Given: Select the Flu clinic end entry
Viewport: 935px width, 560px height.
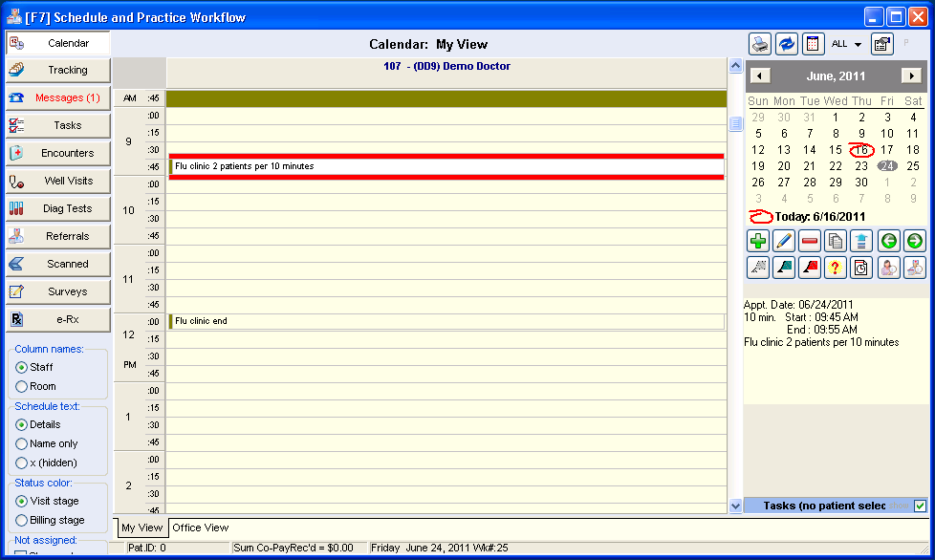Looking at the screenshot, I should (446, 321).
